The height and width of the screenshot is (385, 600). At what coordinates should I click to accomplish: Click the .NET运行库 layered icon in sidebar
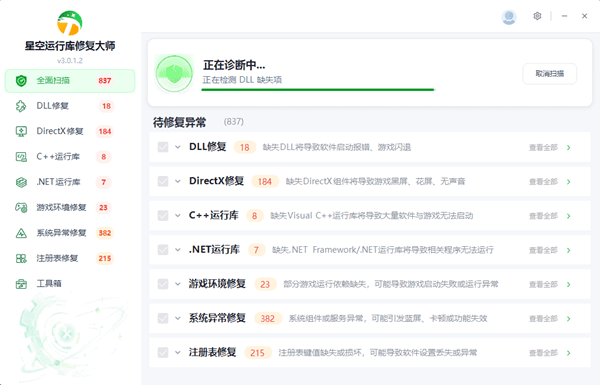pyautogui.click(x=21, y=182)
